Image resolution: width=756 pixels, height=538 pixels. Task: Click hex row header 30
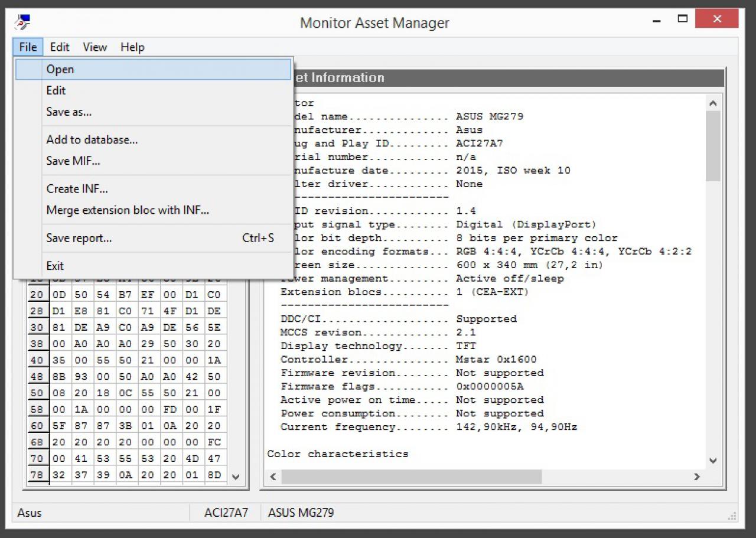[x=37, y=327]
